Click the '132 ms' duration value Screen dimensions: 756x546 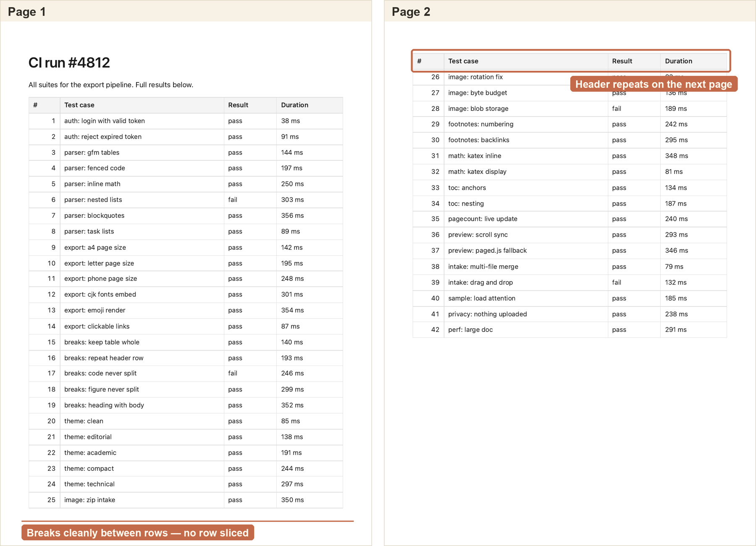click(676, 282)
